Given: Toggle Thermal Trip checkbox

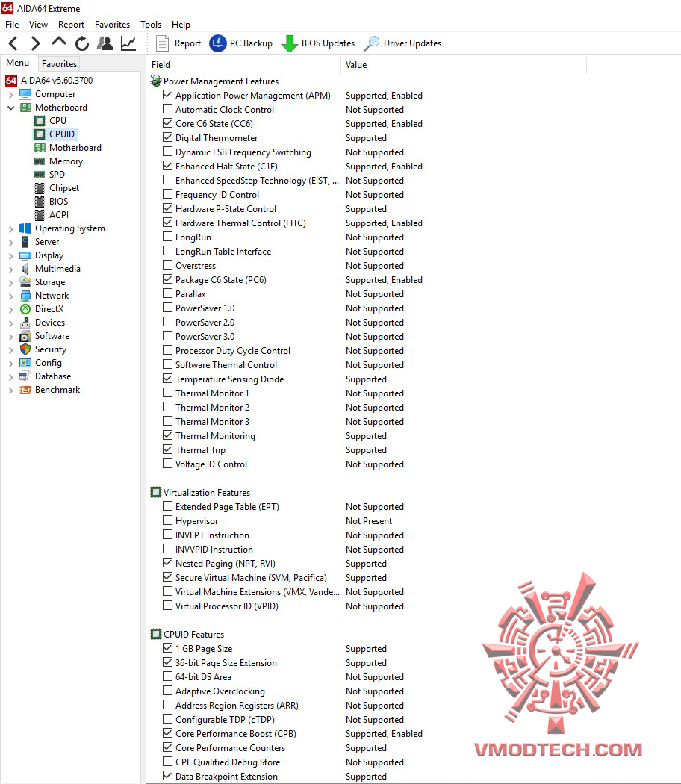Looking at the screenshot, I should pyautogui.click(x=167, y=449).
